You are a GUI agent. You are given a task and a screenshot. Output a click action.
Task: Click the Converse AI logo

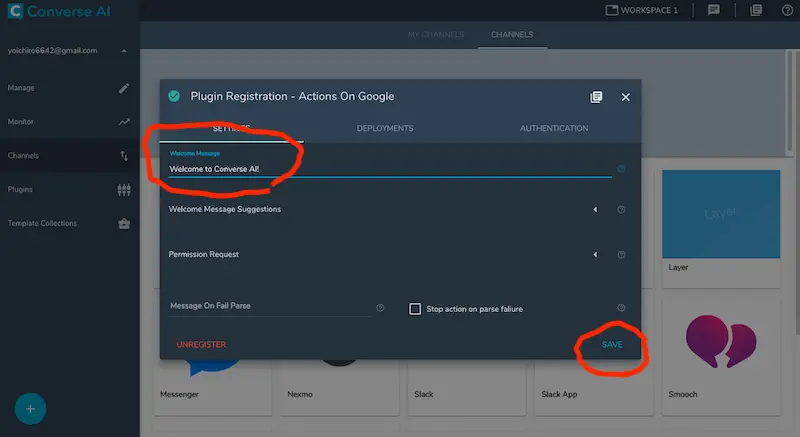(59, 11)
